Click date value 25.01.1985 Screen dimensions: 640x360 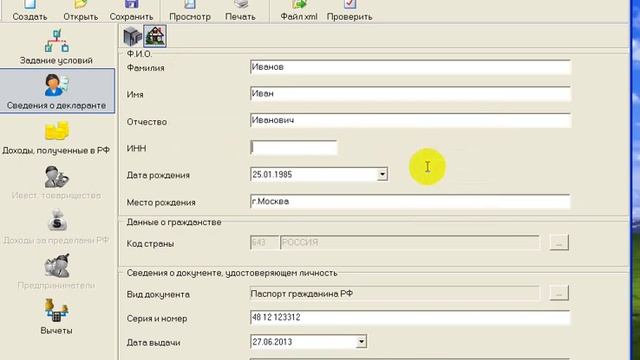(x=272, y=175)
